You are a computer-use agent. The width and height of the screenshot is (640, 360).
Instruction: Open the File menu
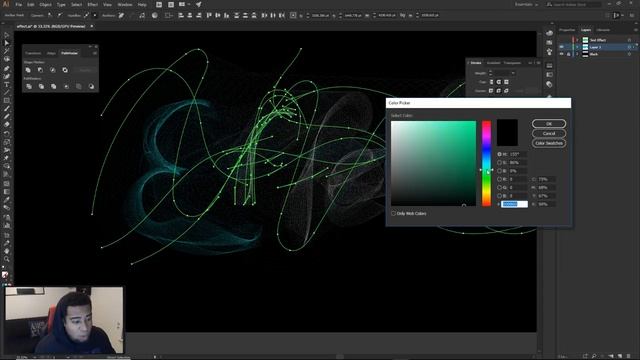pos(18,4)
